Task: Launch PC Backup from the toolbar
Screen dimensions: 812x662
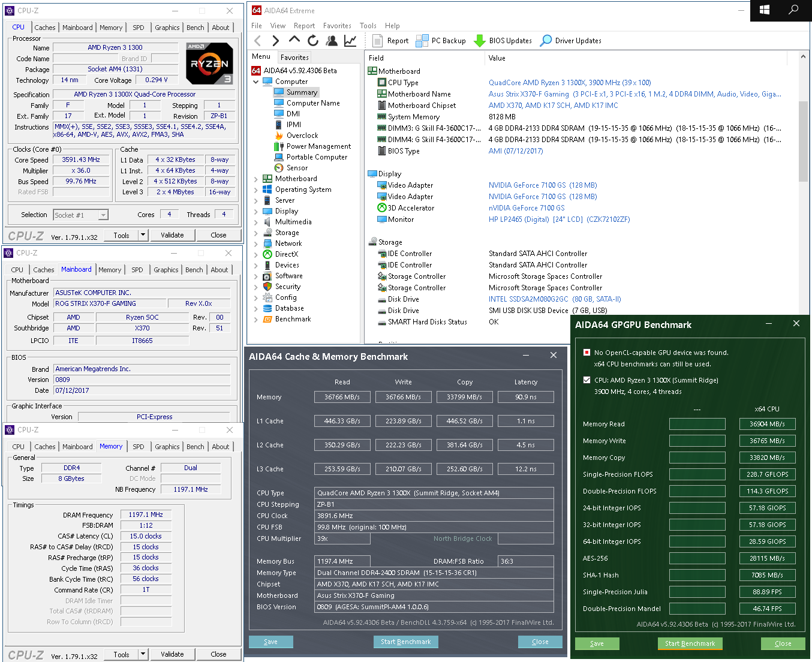Action: coord(441,41)
